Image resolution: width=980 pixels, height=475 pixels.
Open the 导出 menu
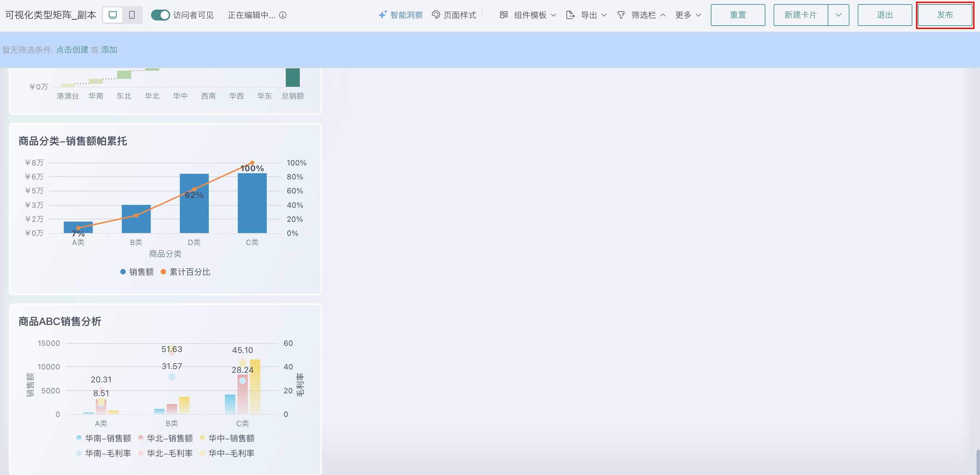tap(589, 15)
